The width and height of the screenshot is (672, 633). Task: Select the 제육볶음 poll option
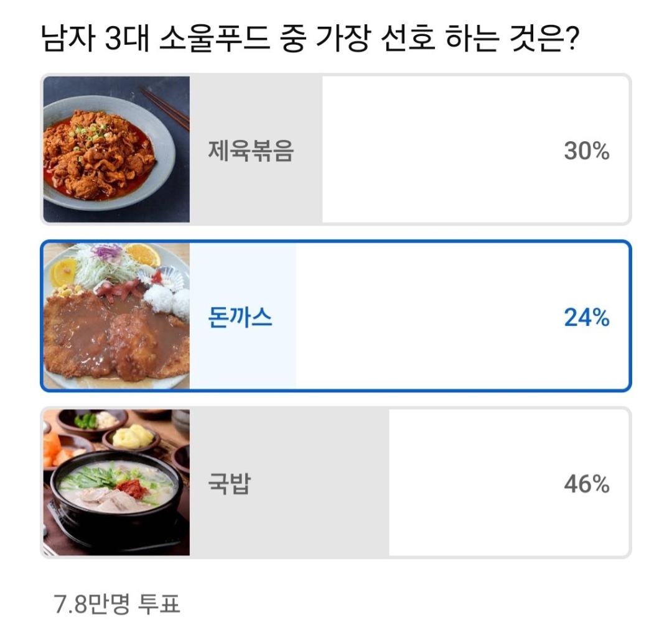[336, 149]
